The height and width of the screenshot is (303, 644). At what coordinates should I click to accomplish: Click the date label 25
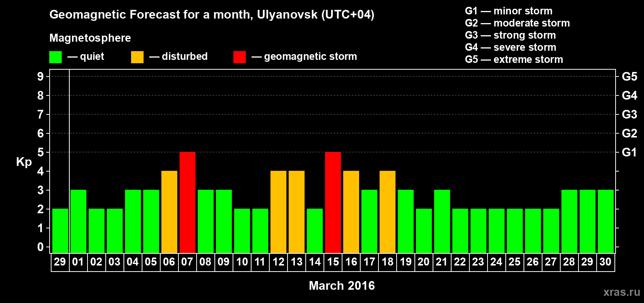coord(514,262)
